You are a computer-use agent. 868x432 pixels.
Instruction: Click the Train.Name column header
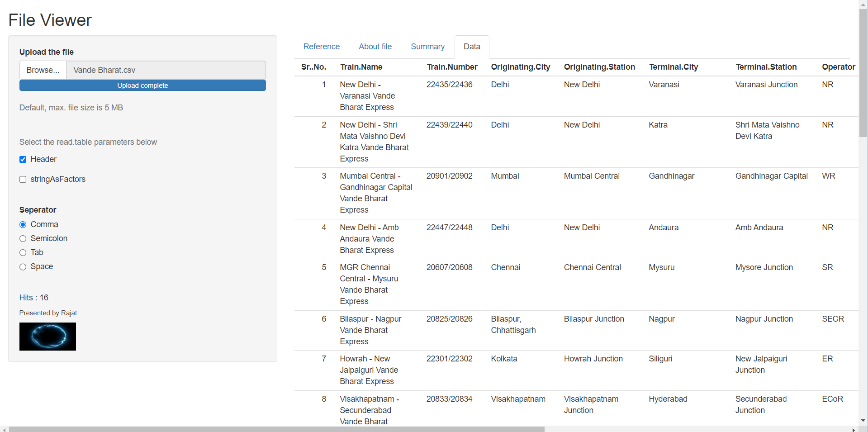pos(360,67)
